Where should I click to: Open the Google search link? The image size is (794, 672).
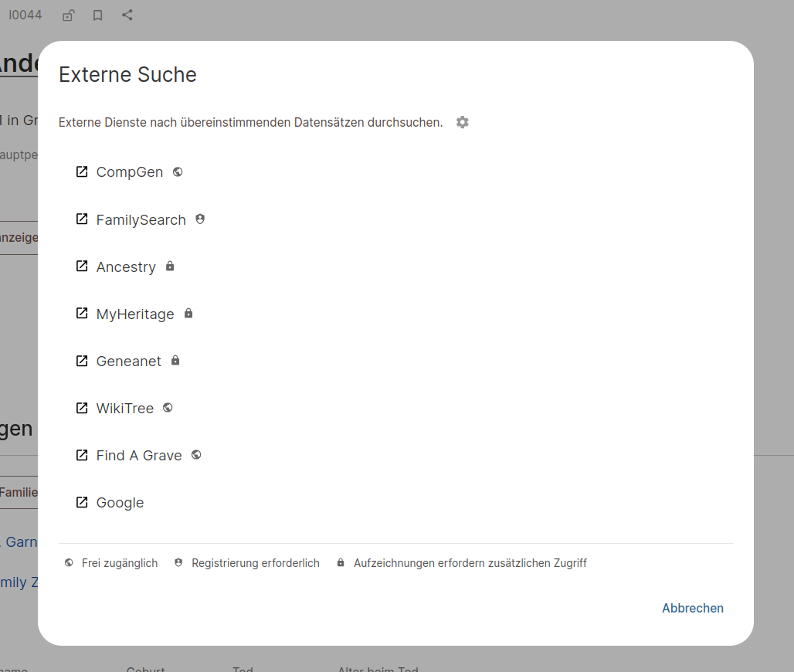(x=120, y=502)
